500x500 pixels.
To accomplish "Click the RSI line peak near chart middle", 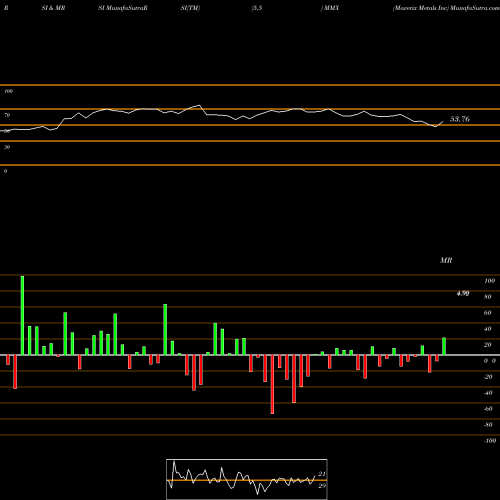I will point(199,106).
